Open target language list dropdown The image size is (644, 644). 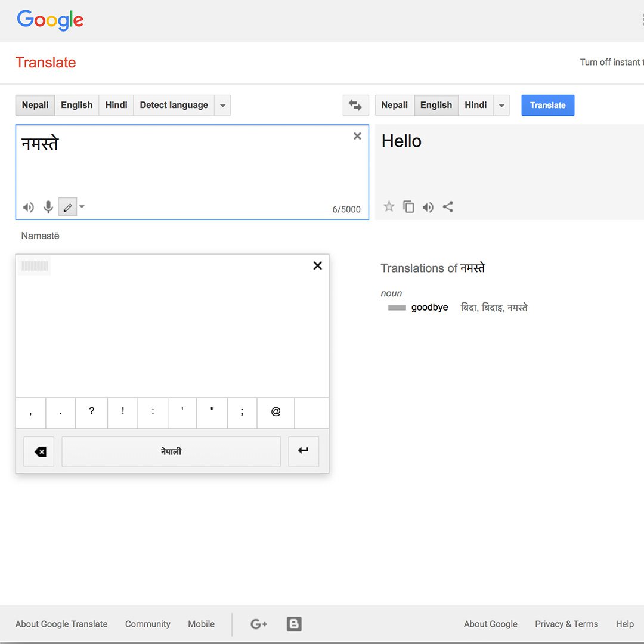501,105
